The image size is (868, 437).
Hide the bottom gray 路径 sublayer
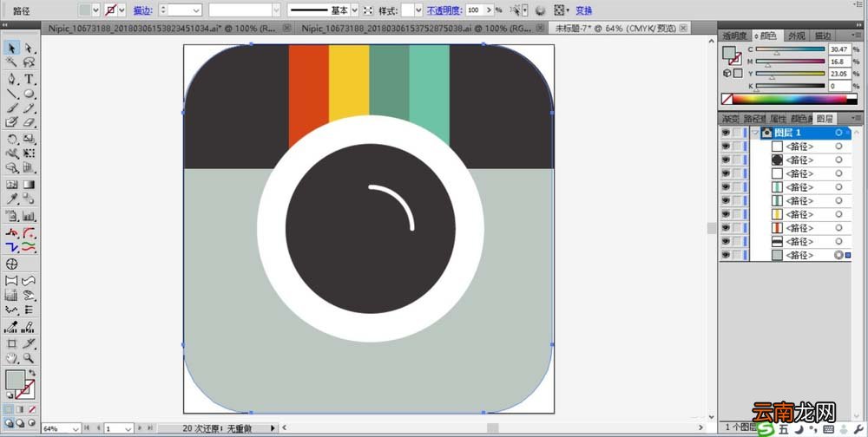(725, 255)
